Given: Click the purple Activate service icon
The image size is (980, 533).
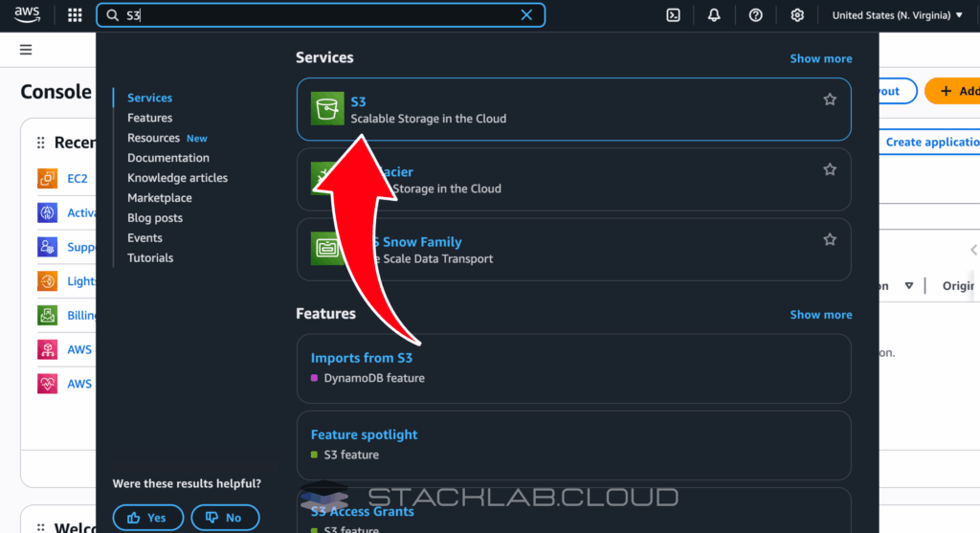Looking at the screenshot, I should [x=48, y=212].
